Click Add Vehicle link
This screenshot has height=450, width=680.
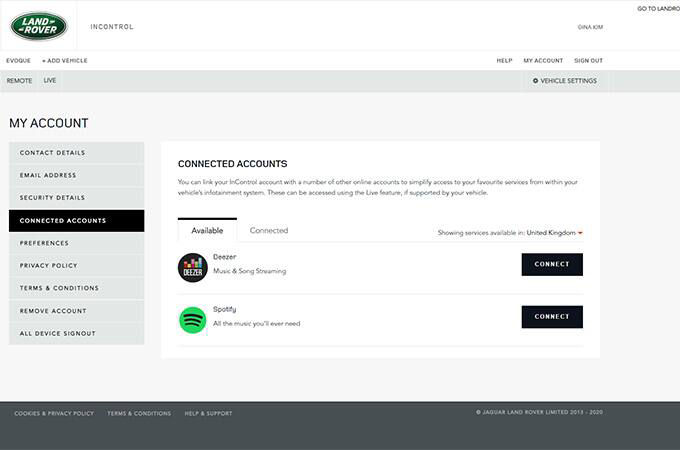tap(65, 61)
